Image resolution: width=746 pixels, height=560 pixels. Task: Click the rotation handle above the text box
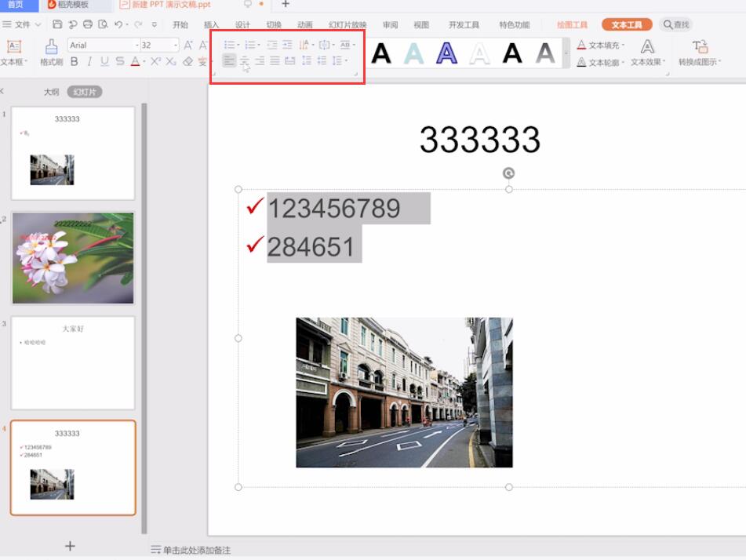point(508,173)
